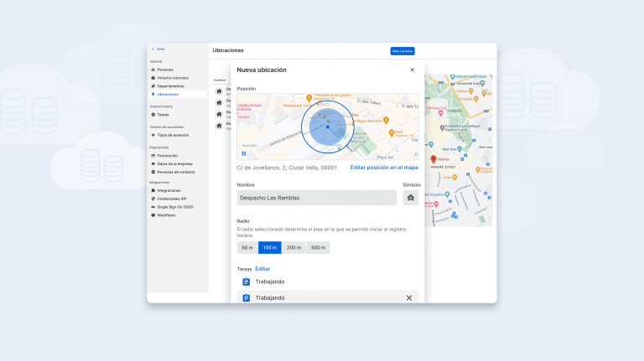Click the Personas de contacto icon
The width and height of the screenshot is (644, 361).
(x=153, y=173)
